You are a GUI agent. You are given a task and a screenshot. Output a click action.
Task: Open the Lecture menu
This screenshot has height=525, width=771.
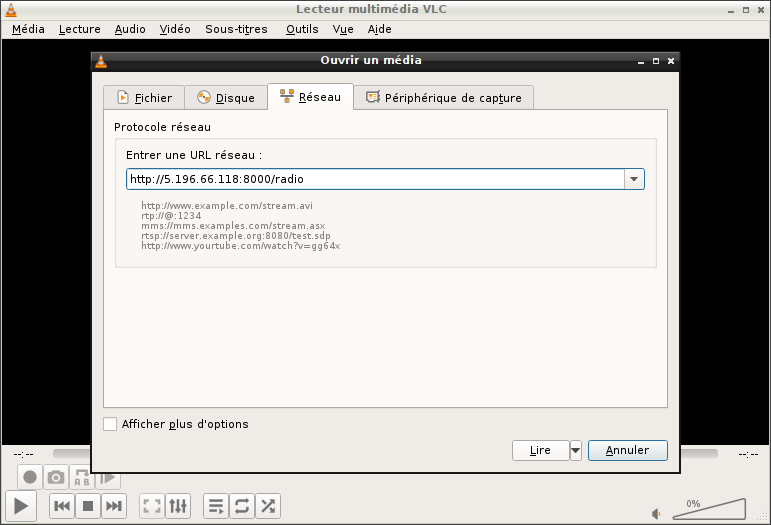pyautogui.click(x=80, y=29)
